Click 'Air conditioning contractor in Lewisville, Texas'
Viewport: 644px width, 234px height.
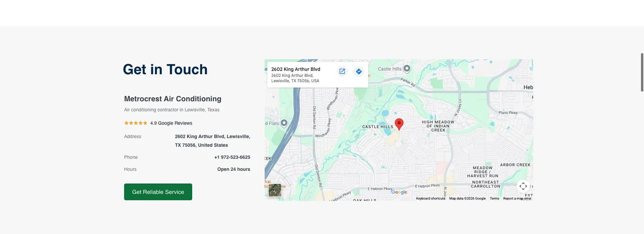172,110
